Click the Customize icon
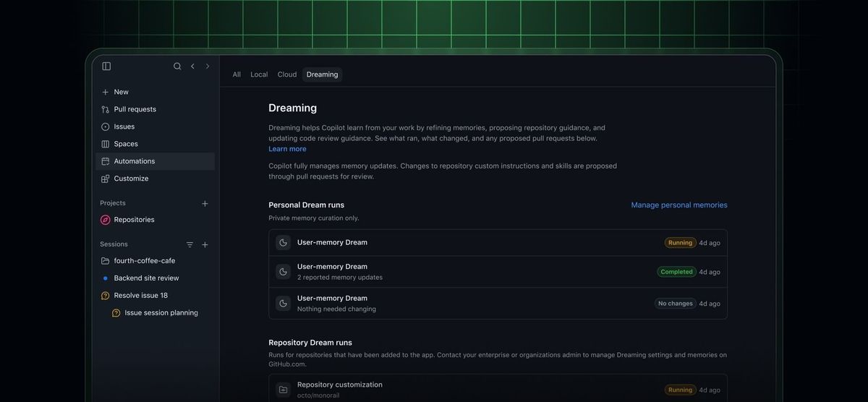Viewport: 868px width, 402px height. pyautogui.click(x=106, y=179)
